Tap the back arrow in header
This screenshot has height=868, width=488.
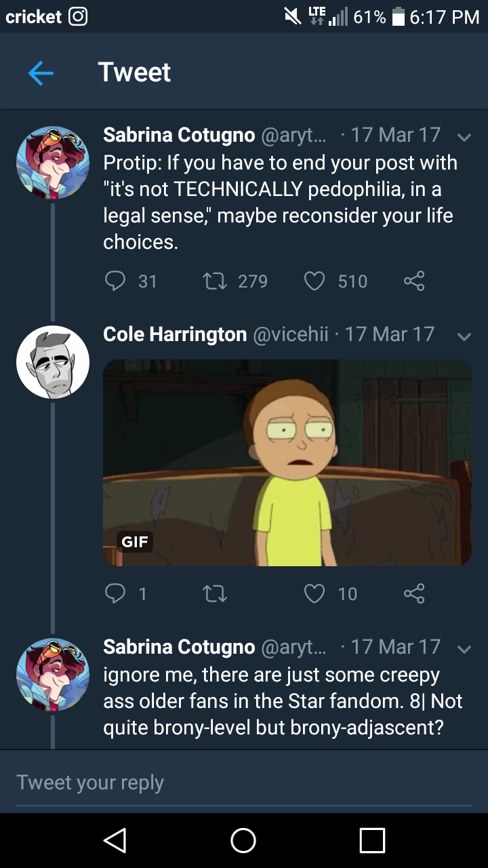[x=41, y=73]
